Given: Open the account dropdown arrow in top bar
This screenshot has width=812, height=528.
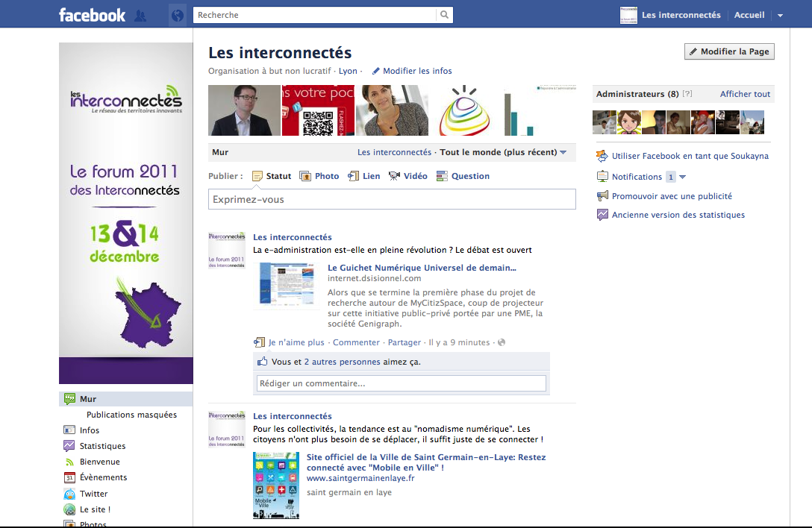Looking at the screenshot, I should coord(780,16).
